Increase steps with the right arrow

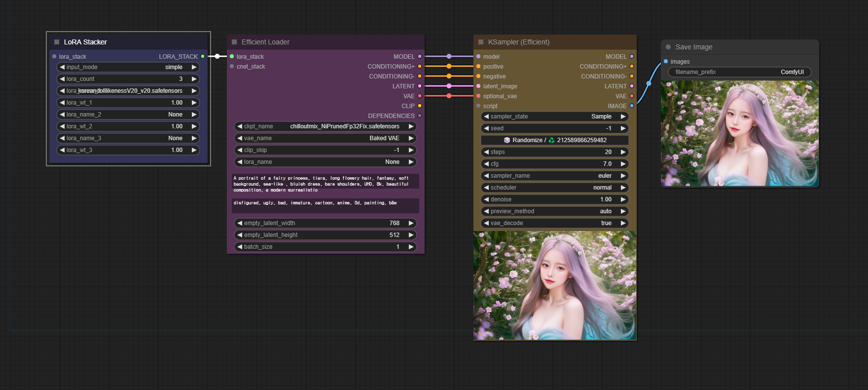[623, 152]
